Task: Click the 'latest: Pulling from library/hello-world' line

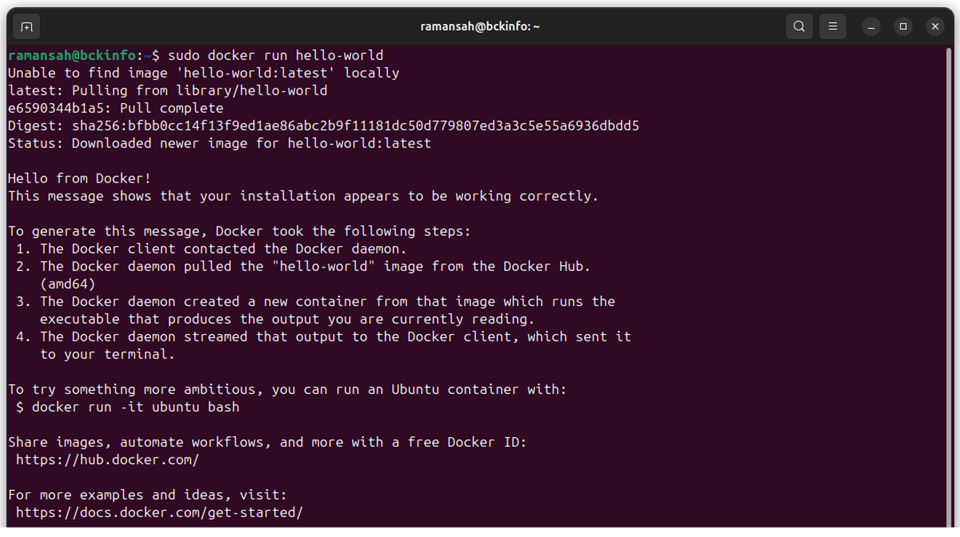Action: pyautogui.click(x=168, y=91)
